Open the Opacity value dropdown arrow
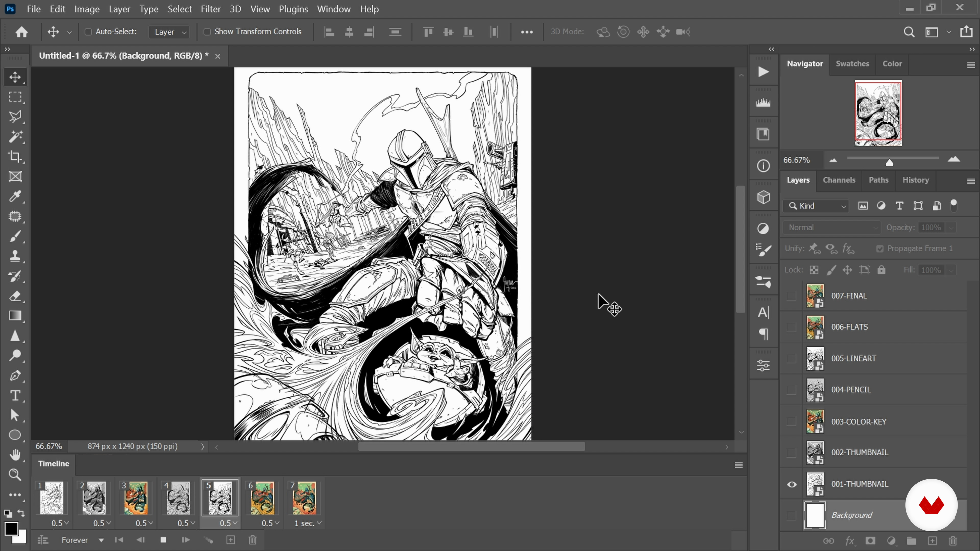Image resolution: width=980 pixels, height=551 pixels. [951, 227]
